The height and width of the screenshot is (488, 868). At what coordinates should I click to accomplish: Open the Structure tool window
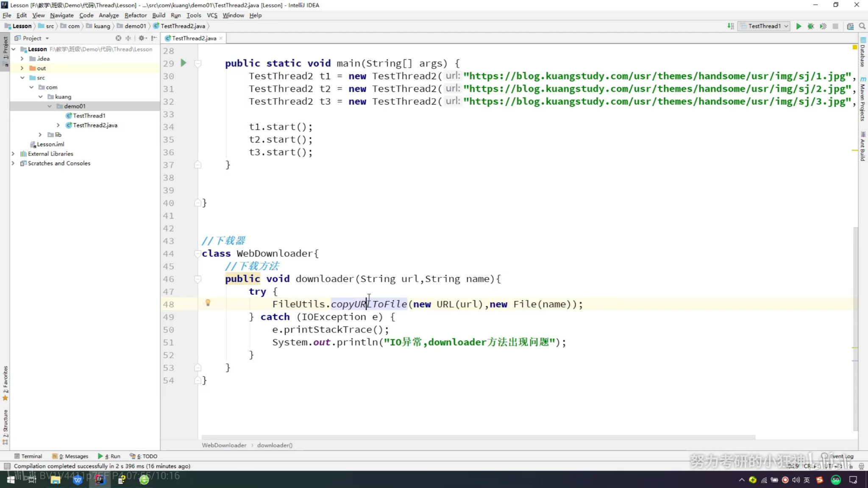5,427
